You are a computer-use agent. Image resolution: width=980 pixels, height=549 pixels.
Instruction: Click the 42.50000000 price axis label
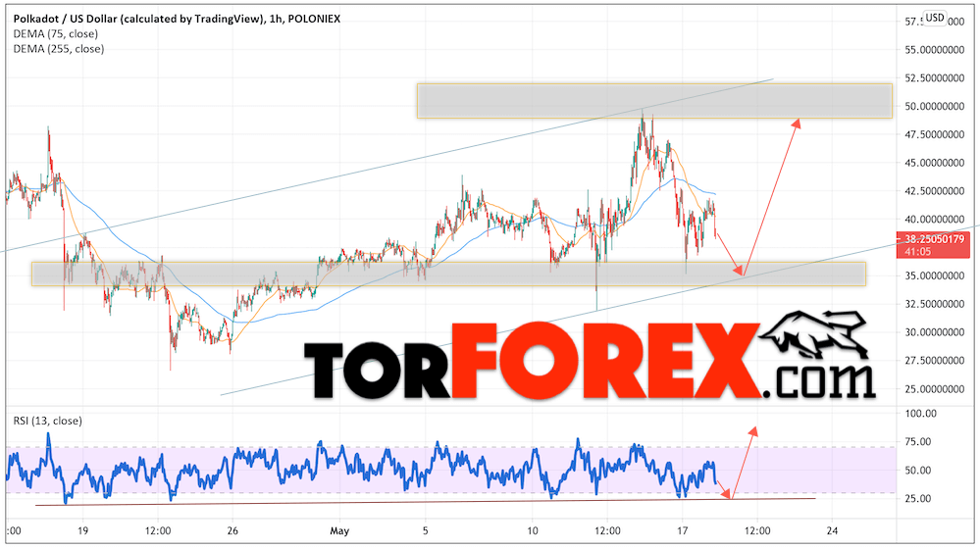pos(934,191)
